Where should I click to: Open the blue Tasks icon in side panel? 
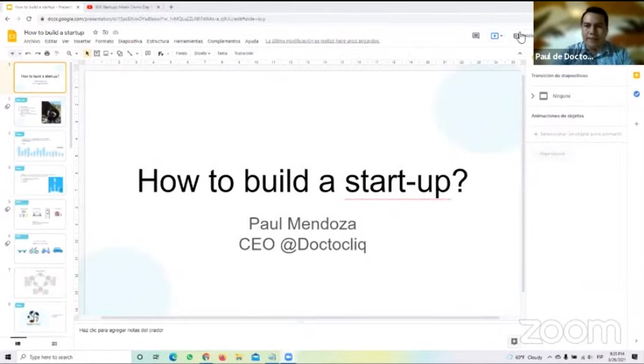click(636, 94)
